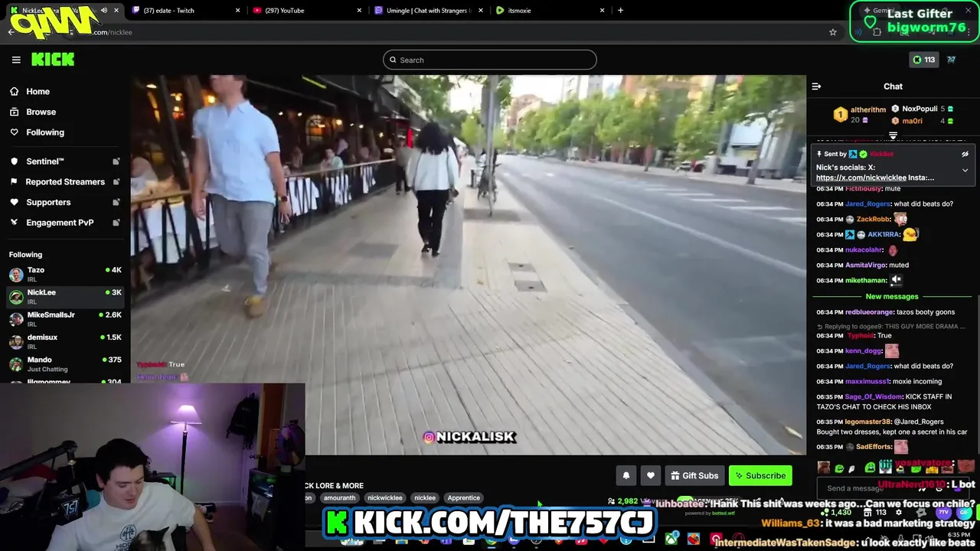Click the Apprentice tag
980x551 pixels.
463,497
